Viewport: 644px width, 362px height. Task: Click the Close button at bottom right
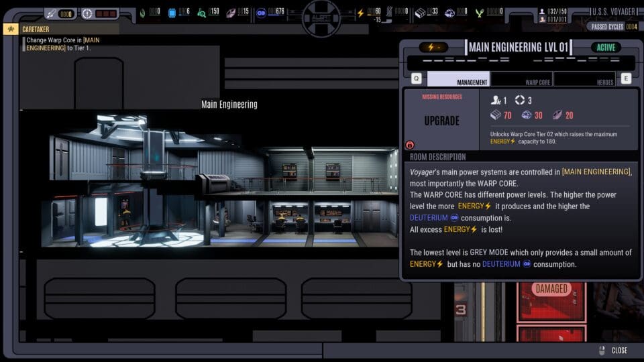coord(613,351)
